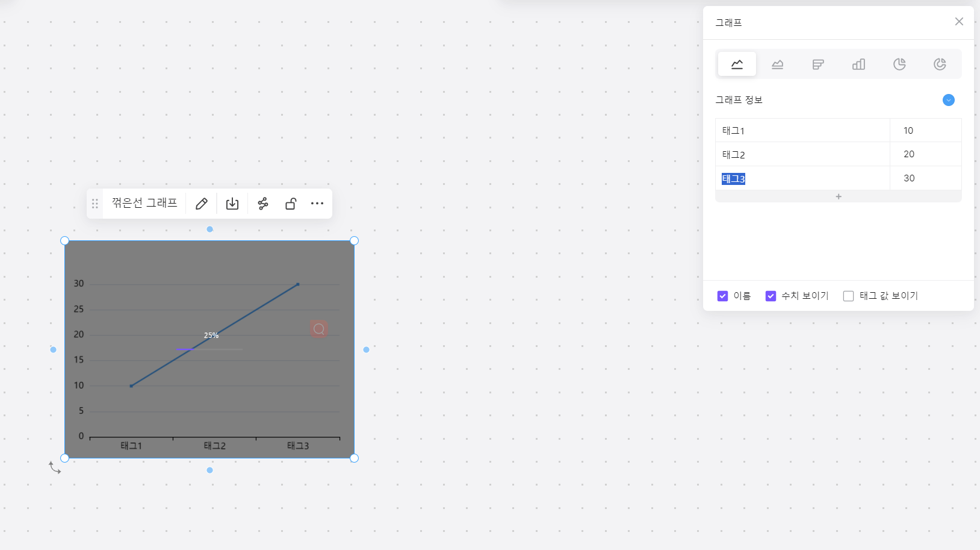The height and width of the screenshot is (550, 980).
Task: Click the 그래프 panel title
Action: (729, 23)
